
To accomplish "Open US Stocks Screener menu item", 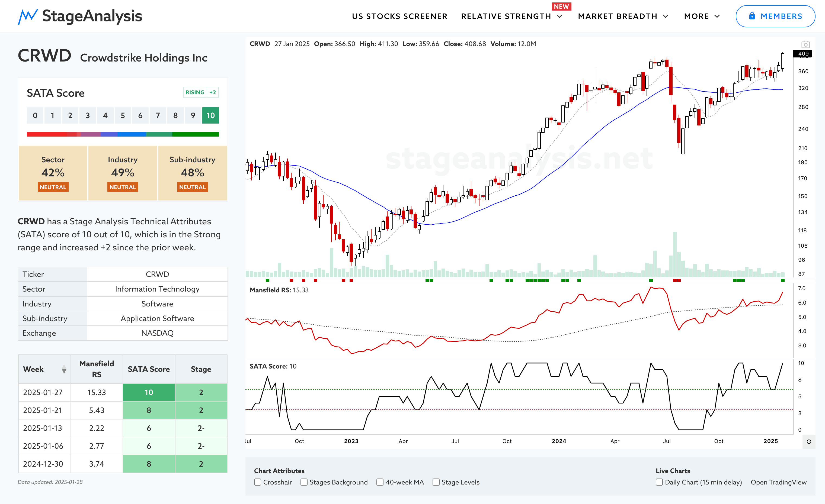I will click(x=399, y=16).
